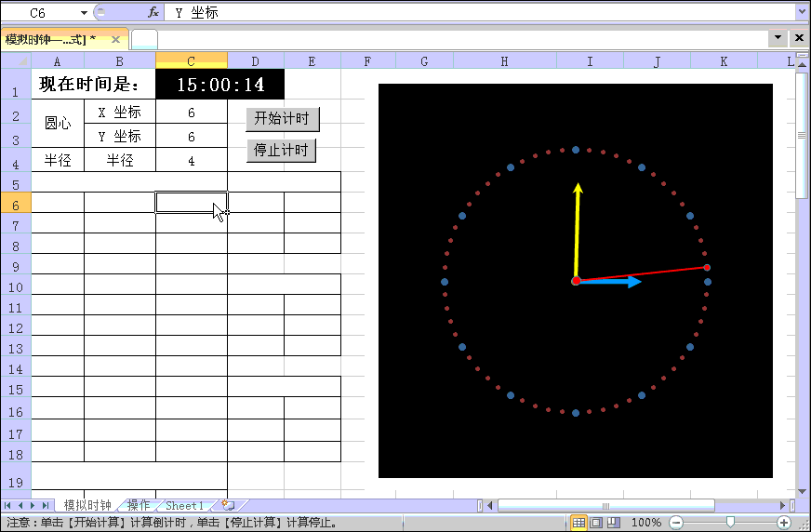Click the Select All corner button
This screenshot has width=811, height=532.
16,61
